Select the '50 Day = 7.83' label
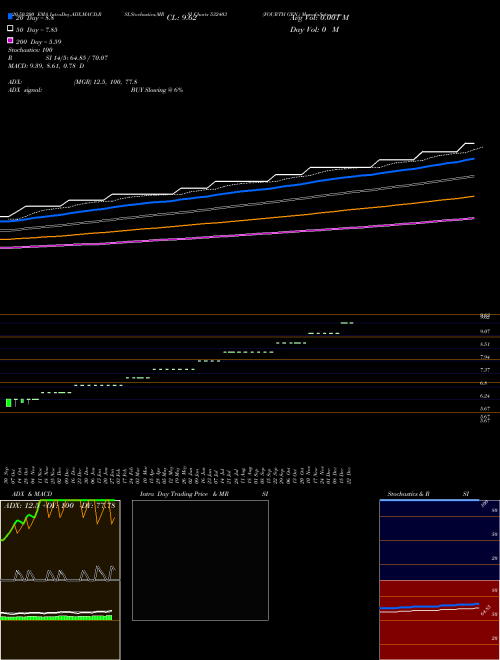The height and width of the screenshot is (660, 500). point(37,30)
